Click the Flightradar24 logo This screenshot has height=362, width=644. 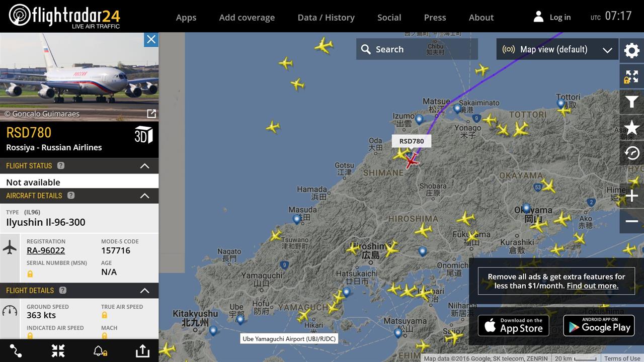(x=64, y=16)
